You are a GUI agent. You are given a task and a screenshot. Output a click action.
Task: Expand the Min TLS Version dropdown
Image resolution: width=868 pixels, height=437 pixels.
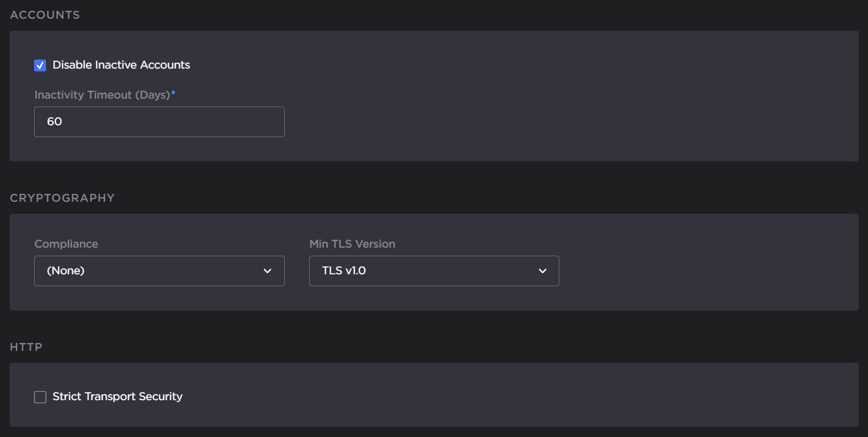(433, 271)
